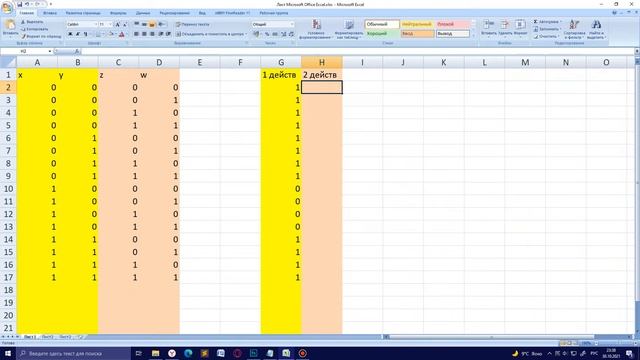The image size is (640, 360).
Task: Toggle underline formatting
Action: [85, 34]
